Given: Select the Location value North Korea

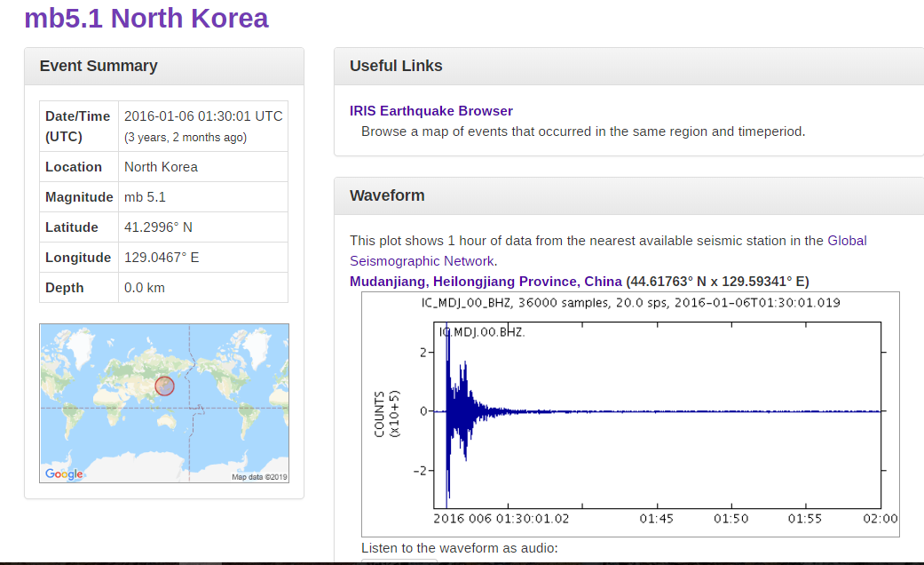Looking at the screenshot, I should pyautogui.click(x=161, y=167).
